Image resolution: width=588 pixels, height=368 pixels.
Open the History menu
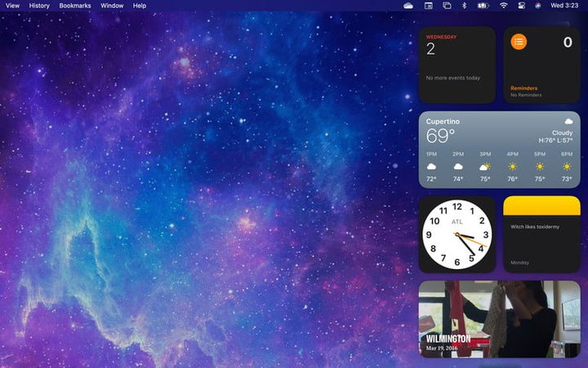[x=39, y=6]
